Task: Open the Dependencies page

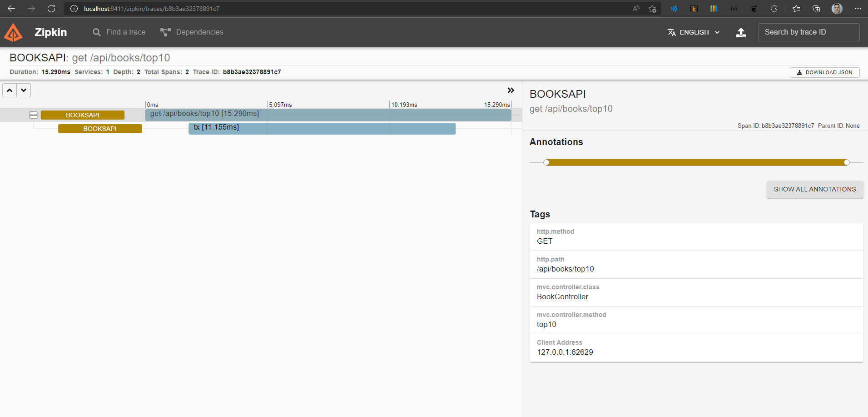Action: (x=192, y=32)
